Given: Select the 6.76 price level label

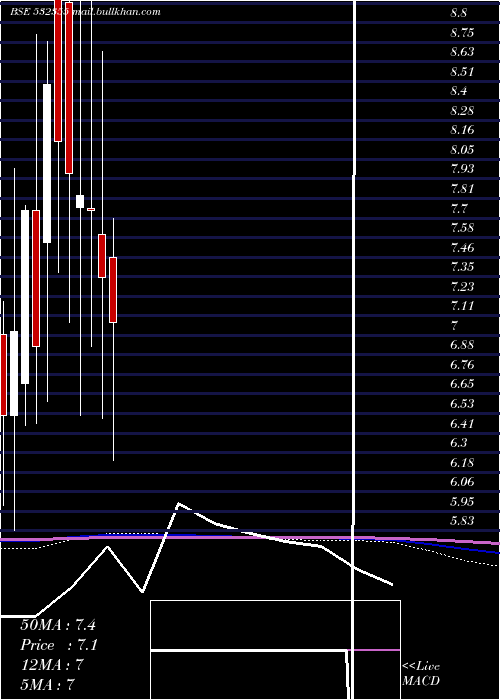Looking at the screenshot, I should pyautogui.click(x=462, y=364).
